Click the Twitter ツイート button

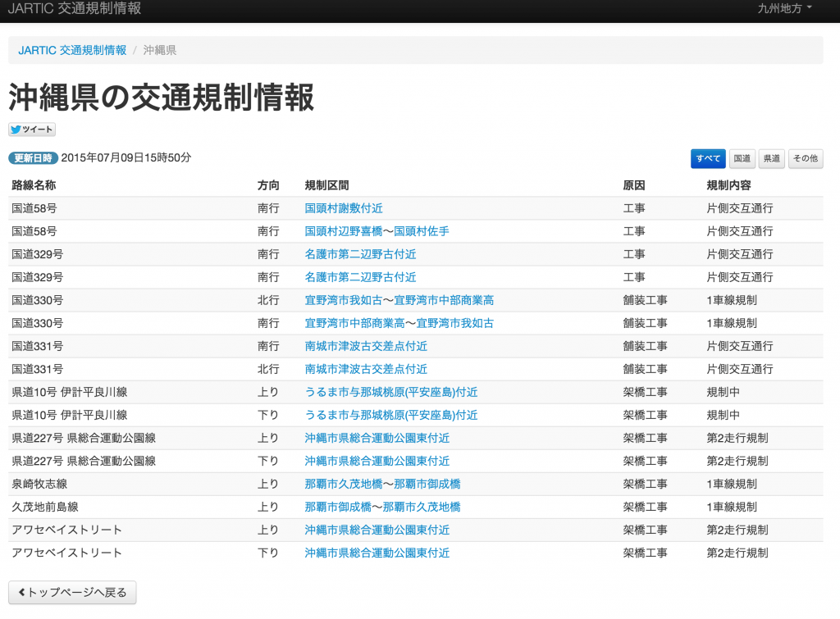pos(32,130)
